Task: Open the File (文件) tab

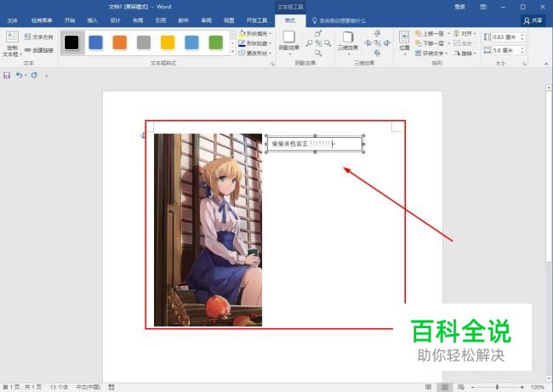Action: (13, 20)
